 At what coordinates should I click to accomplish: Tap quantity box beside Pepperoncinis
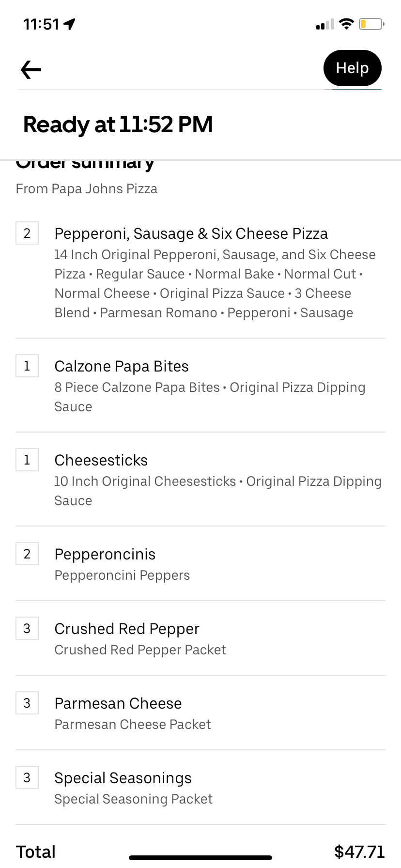(x=27, y=554)
